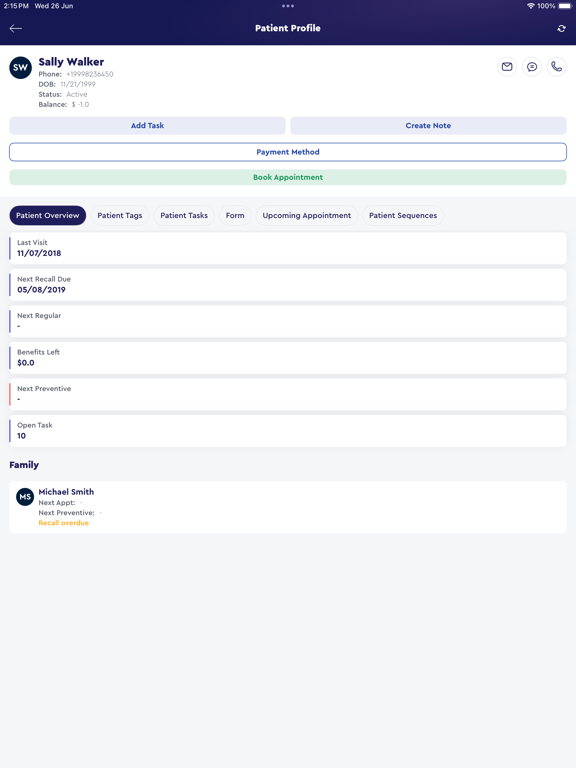Select last visit date 11/07/2018

click(39, 253)
